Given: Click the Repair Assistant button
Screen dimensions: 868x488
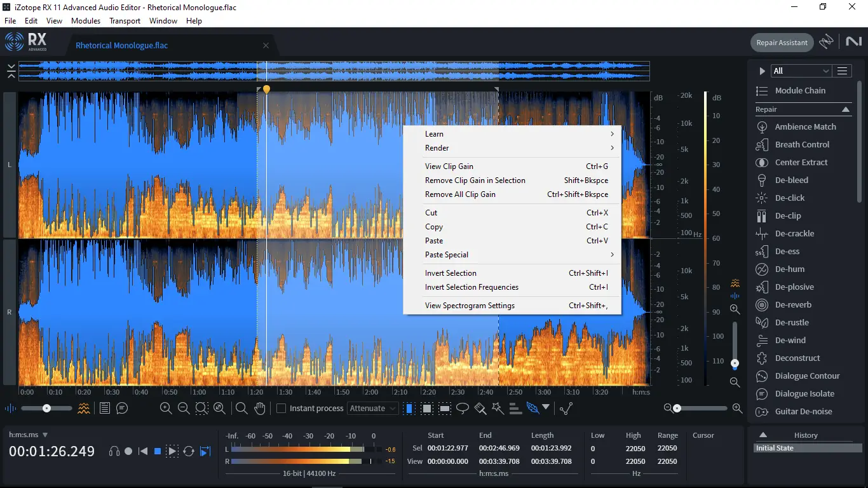Looking at the screenshot, I should pos(782,43).
